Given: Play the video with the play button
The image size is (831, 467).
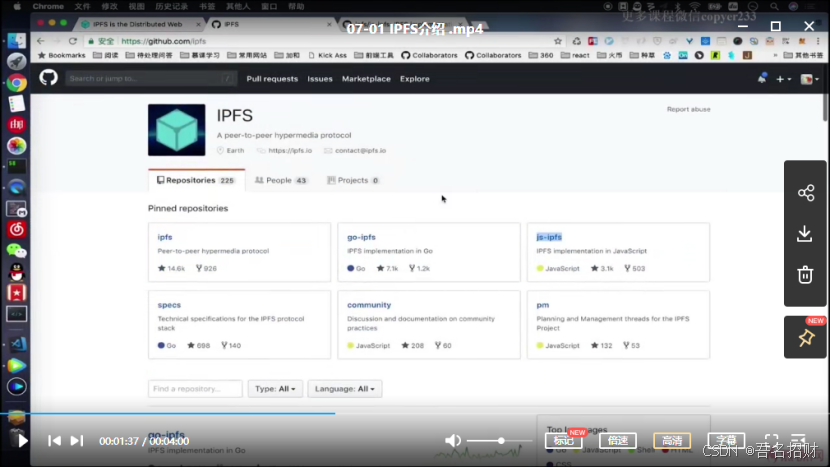Looking at the screenshot, I should point(22,440).
